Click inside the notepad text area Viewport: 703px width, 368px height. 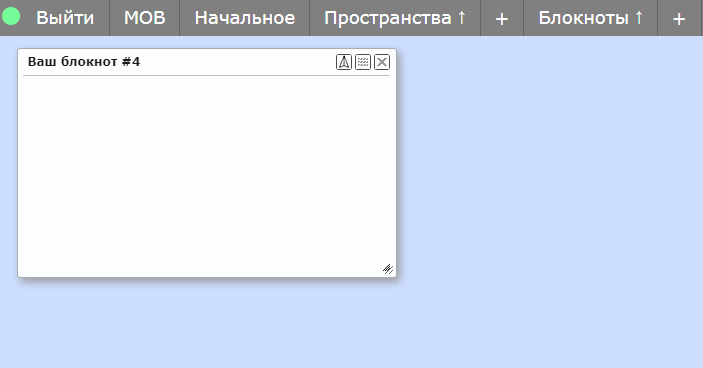[207, 176]
